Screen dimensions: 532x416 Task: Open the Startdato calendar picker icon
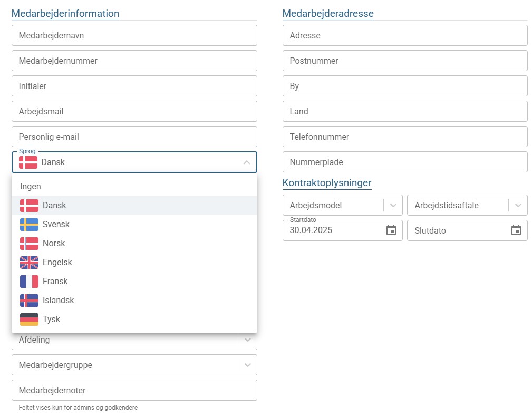click(x=391, y=230)
